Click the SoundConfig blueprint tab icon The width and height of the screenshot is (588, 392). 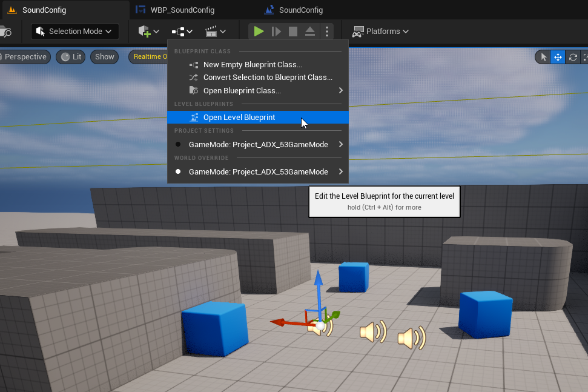tap(269, 10)
